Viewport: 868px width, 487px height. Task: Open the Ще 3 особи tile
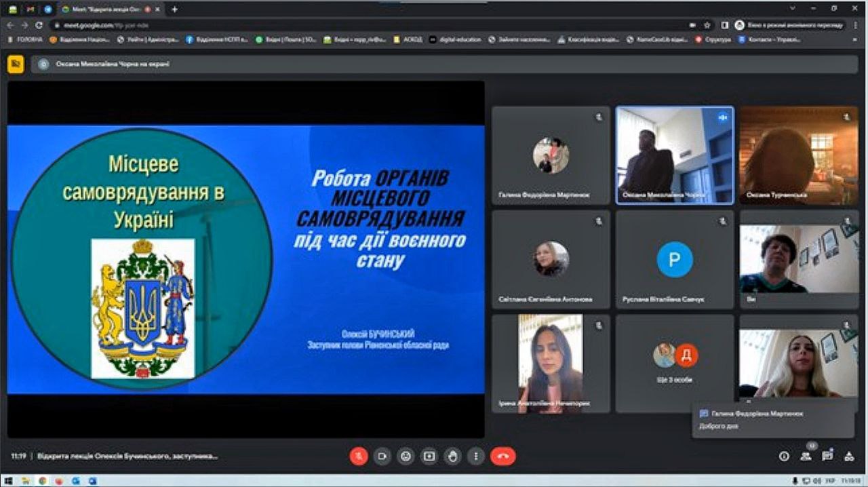pyautogui.click(x=675, y=364)
